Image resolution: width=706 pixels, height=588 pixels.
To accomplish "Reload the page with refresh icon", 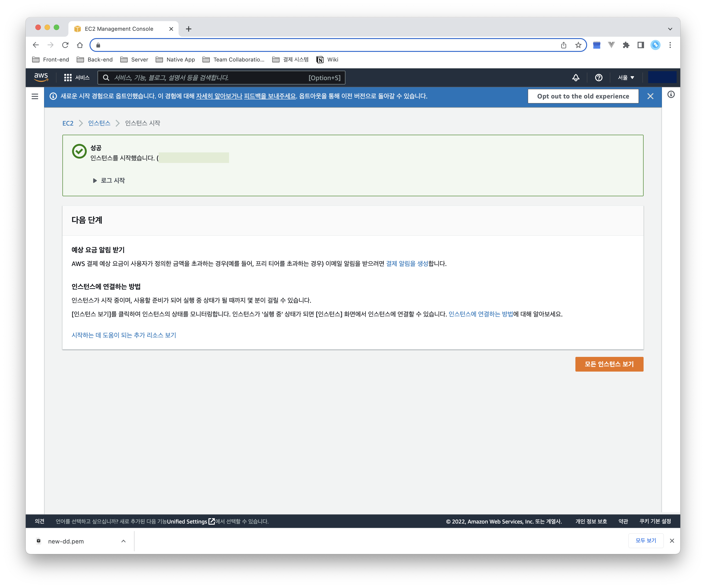I will click(65, 45).
